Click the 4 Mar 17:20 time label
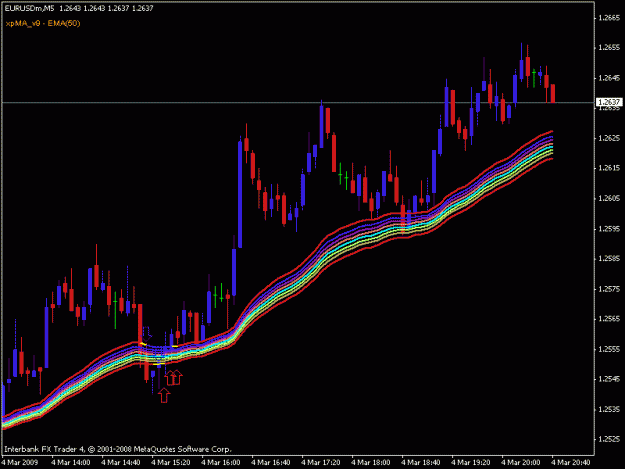 coord(320,462)
